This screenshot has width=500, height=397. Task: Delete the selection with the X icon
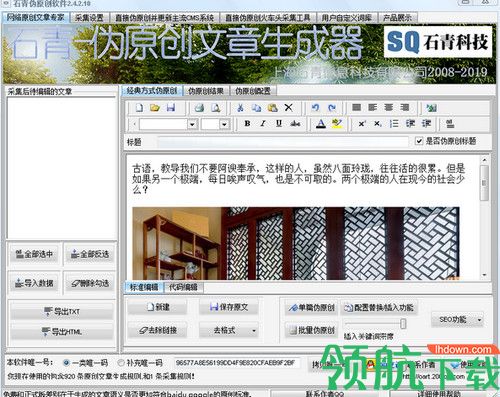[289, 108]
